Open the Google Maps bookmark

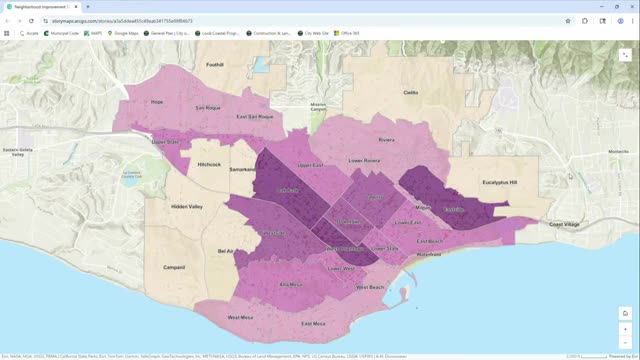(123, 33)
